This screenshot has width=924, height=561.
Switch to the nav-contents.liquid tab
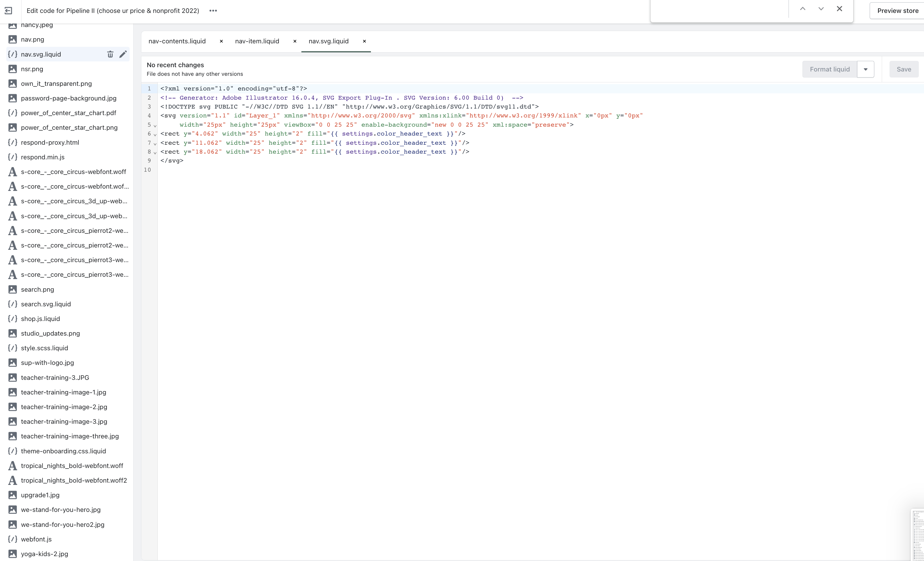[x=177, y=41]
